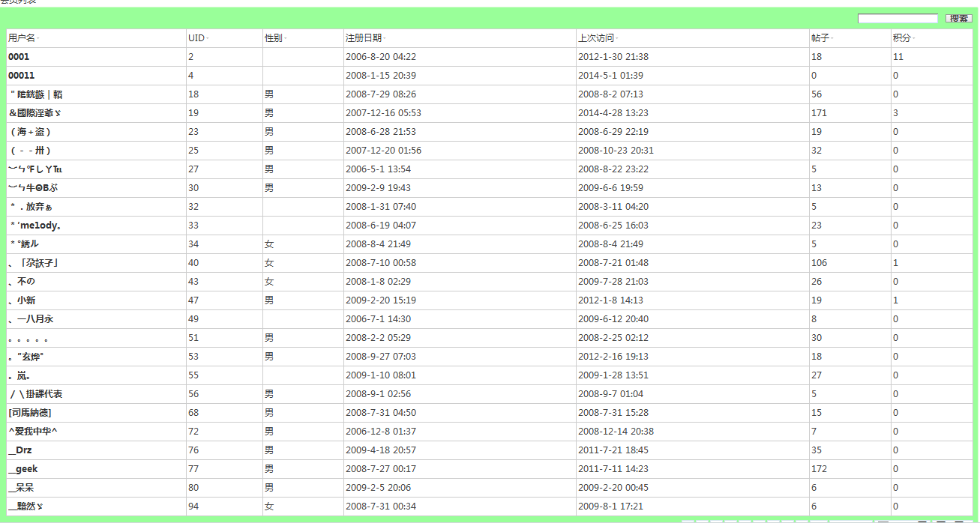The height and width of the screenshot is (523, 980).
Task: Open the [司馬納德] user entry
Action: pos(30,413)
